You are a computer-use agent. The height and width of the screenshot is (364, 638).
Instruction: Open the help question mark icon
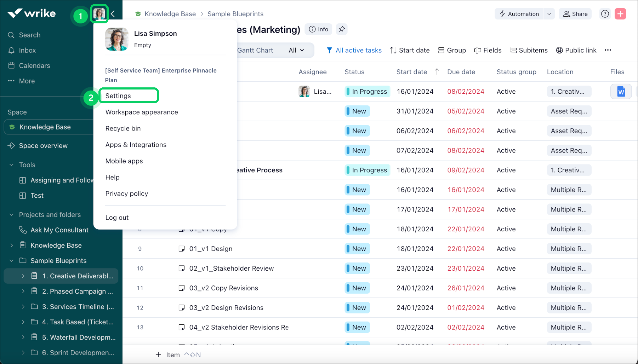[605, 14]
